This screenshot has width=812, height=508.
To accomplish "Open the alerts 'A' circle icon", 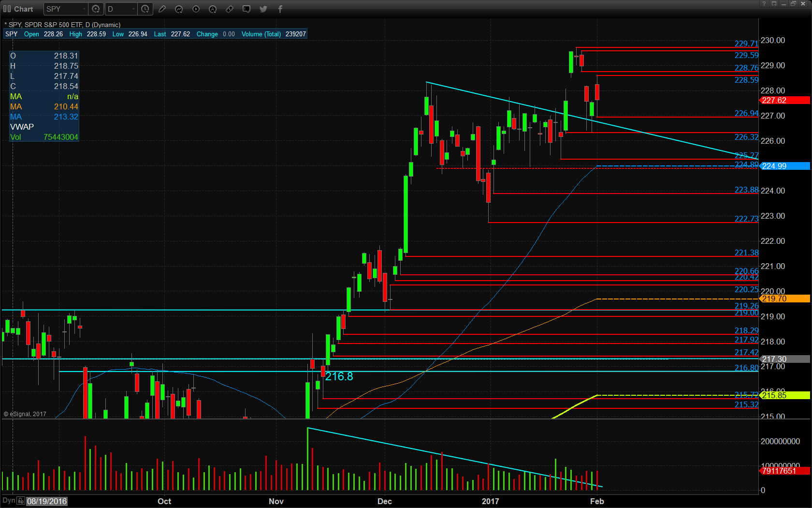I will pyautogui.click(x=213, y=9).
